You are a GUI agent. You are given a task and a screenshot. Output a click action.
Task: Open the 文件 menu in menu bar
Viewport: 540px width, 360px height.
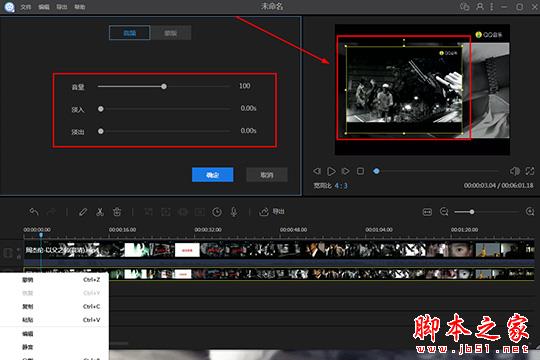[26, 7]
